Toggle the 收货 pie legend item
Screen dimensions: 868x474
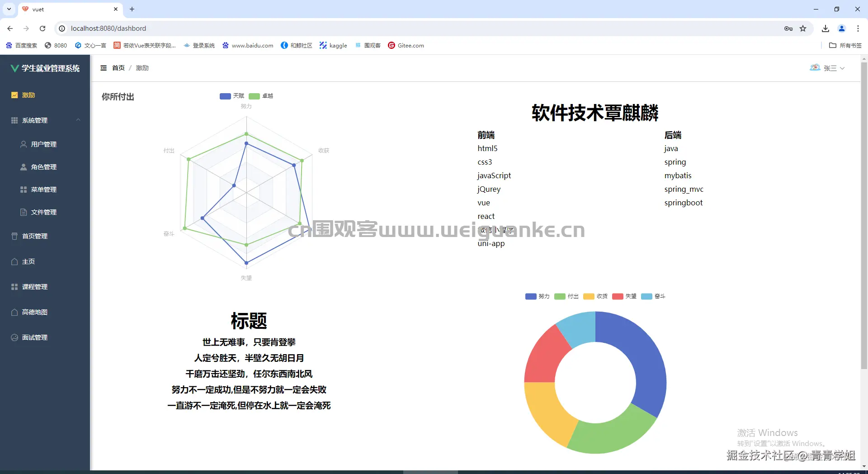595,296
